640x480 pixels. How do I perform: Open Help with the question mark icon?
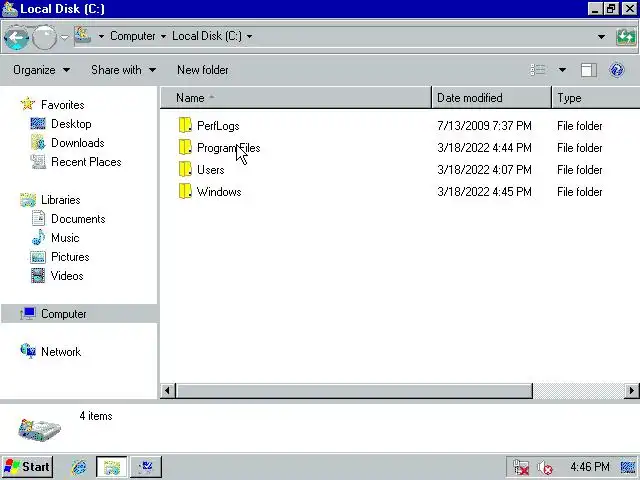[617, 70]
